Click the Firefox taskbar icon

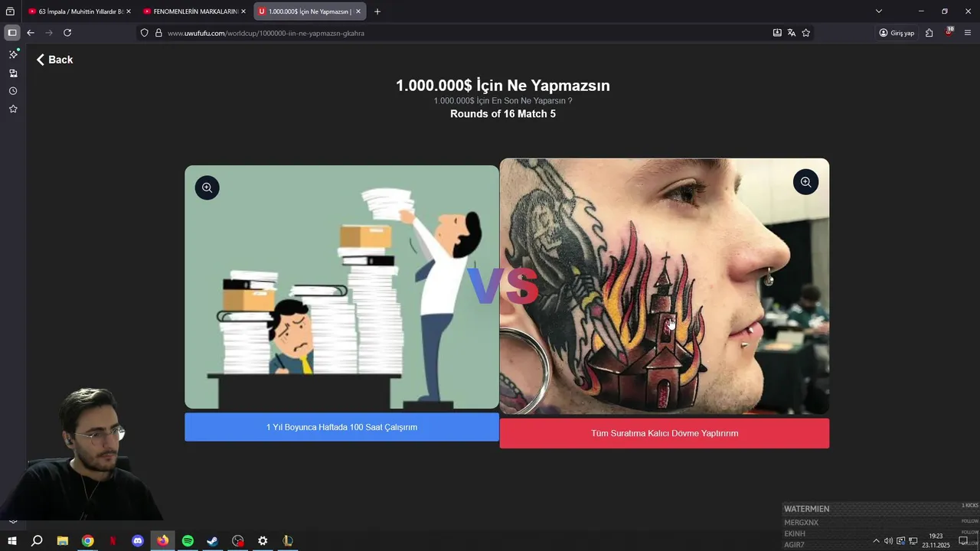tap(162, 541)
